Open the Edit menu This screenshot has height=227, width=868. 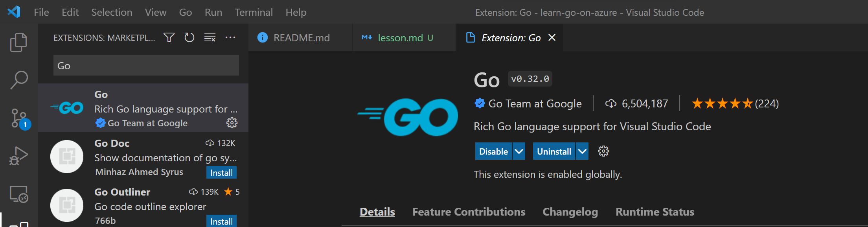pos(70,12)
